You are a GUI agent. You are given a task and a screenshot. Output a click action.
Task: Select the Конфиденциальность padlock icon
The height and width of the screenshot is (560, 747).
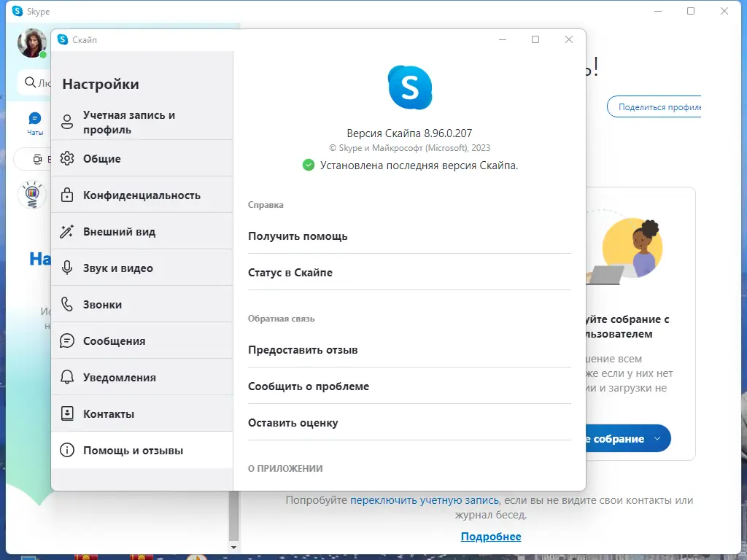coord(68,195)
